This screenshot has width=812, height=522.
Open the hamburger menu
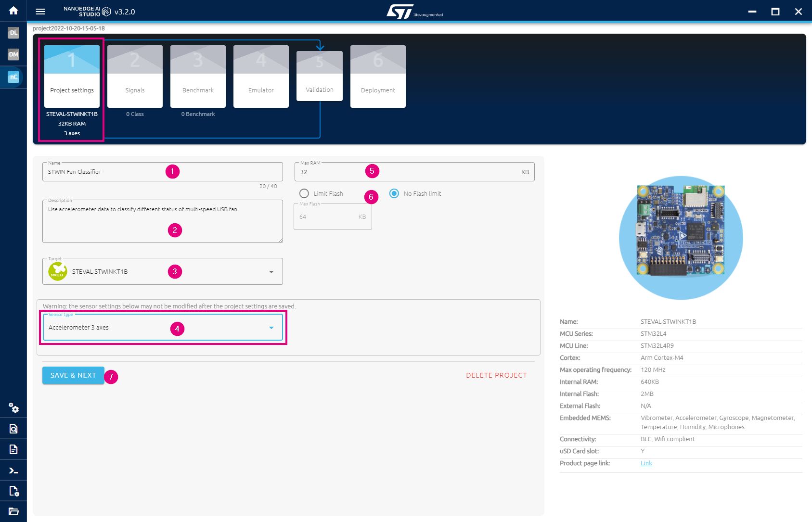(40, 12)
